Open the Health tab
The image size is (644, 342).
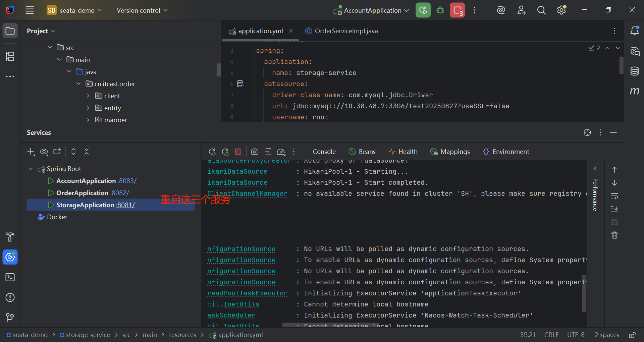tap(403, 152)
